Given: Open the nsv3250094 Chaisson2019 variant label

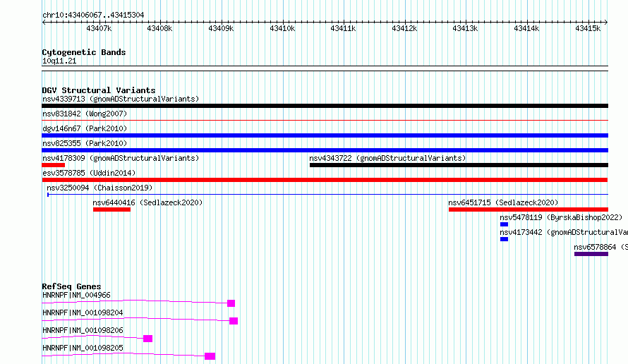Looking at the screenshot, I should 99,188.
